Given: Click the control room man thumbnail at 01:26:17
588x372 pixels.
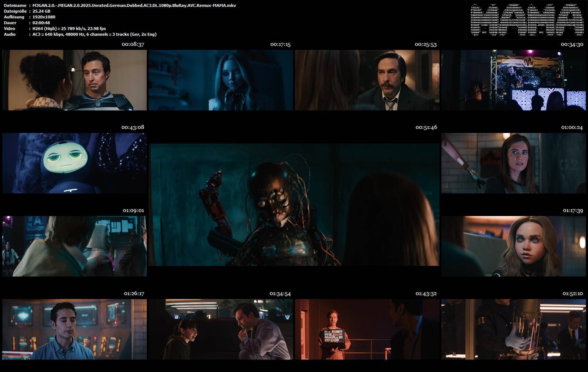Looking at the screenshot, I should [75, 329].
